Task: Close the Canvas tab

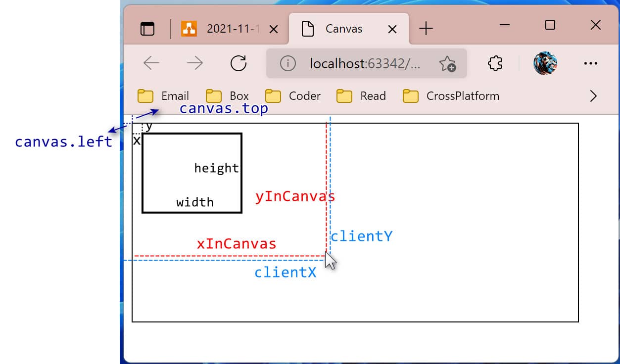Action: pos(392,29)
